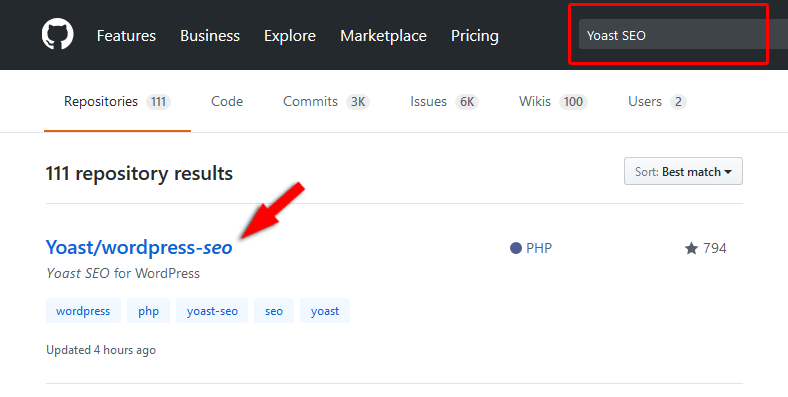Switch to the Code tab
The height and width of the screenshot is (397, 788).
(x=227, y=102)
